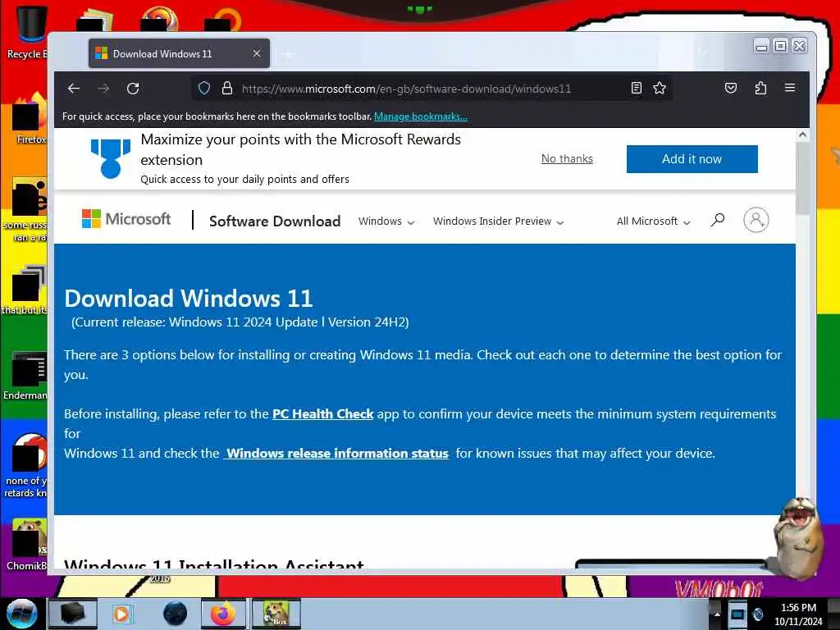Open the PC Health Check link
This screenshot has width=840, height=630.
point(322,414)
